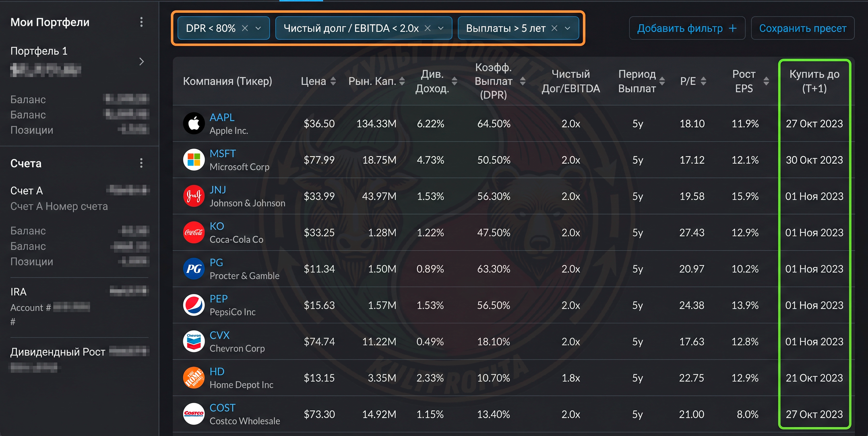The image size is (868, 436).
Task: Click PepsiCo's price $15.63
Action: [x=319, y=305]
